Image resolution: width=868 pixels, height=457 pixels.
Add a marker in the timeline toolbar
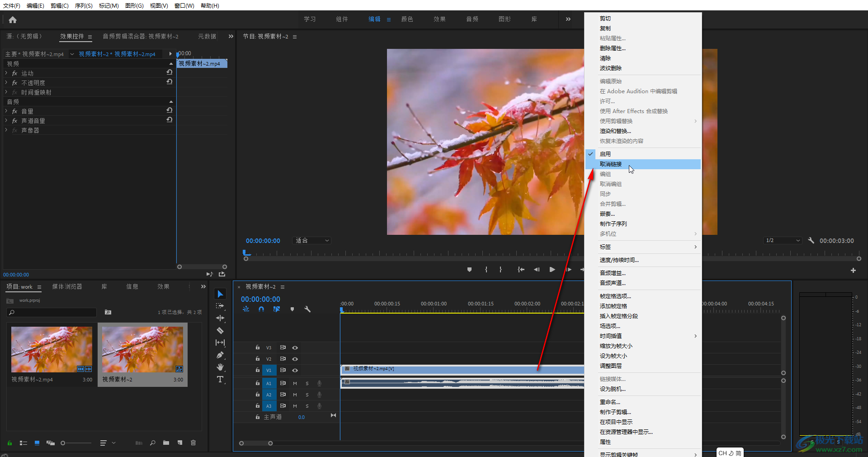(292, 309)
